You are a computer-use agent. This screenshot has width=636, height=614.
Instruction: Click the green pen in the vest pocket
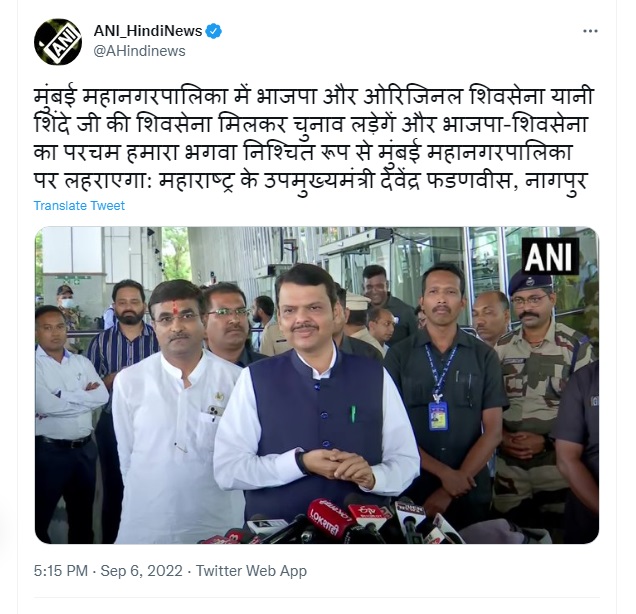click(353, 414)
